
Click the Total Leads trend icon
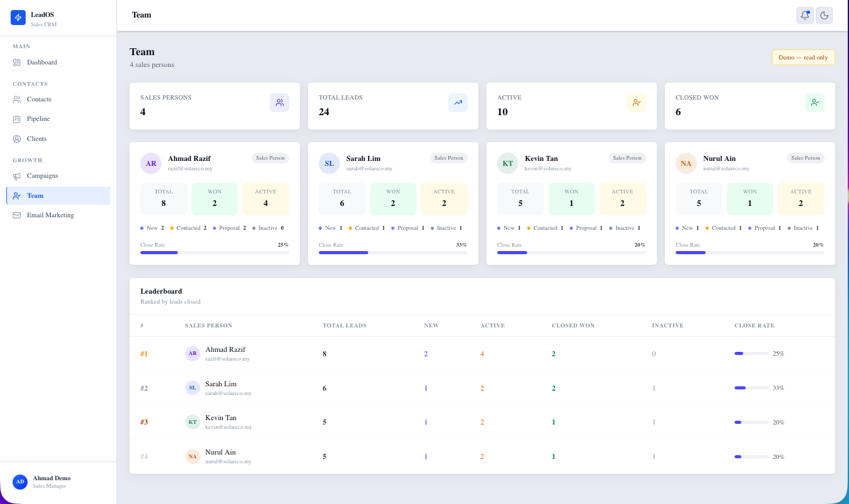[x=458, y=103]
